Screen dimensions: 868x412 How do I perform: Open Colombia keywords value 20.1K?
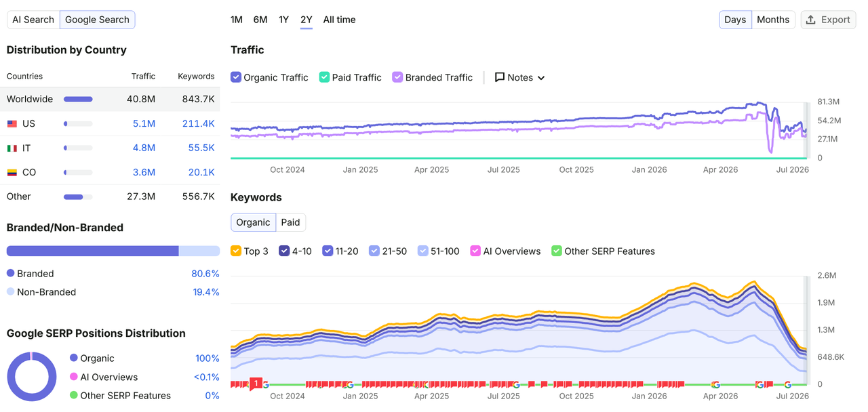(x=201, y=172)
